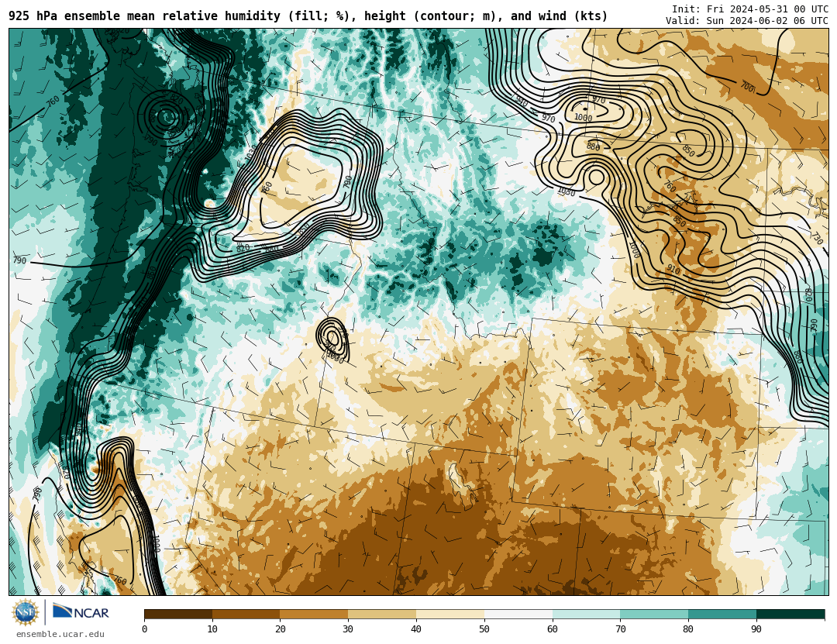This screenshot has width=837, height=644.
Task: Click the NSF logo
Action: click(26, 612)
